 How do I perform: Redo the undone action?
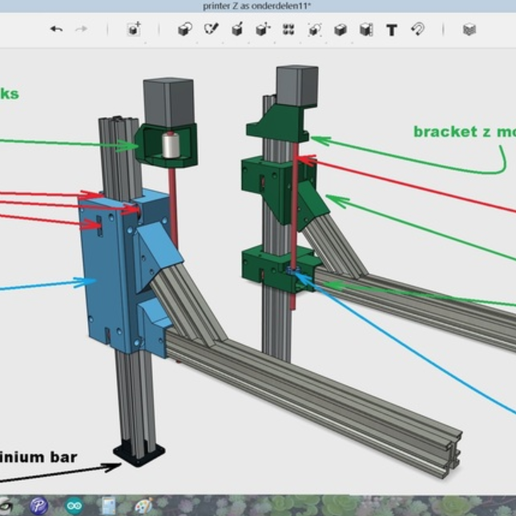(81, 29)
